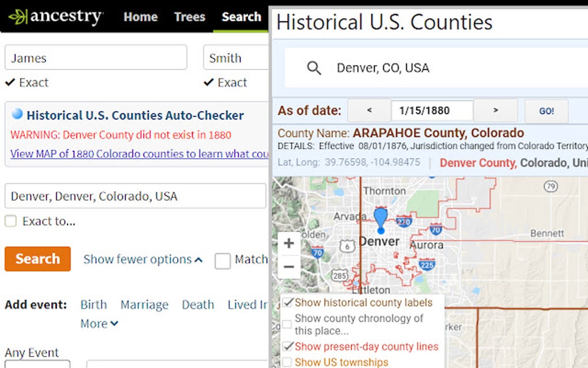Enable the Exact to... checkbox
Screen dimensions: 588x368
coord(10,221)
